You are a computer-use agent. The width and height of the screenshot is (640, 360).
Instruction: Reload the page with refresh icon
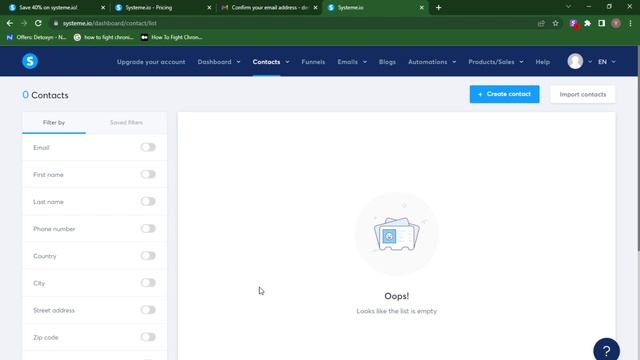(38, 23)
